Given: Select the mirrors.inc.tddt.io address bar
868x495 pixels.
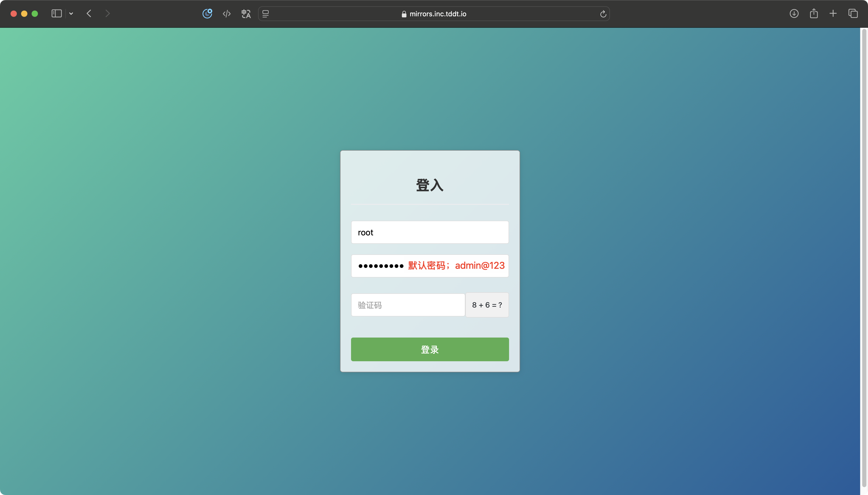Looking at the screenshot, I should [434, 14].
